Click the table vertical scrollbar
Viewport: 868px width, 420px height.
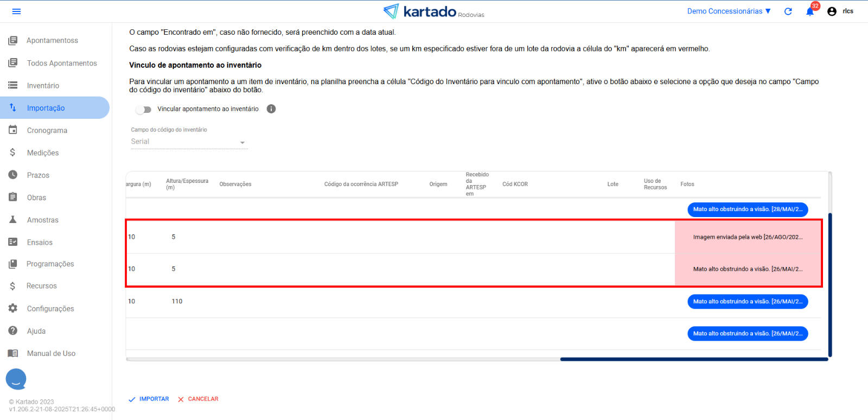click(x=829, y=284)
